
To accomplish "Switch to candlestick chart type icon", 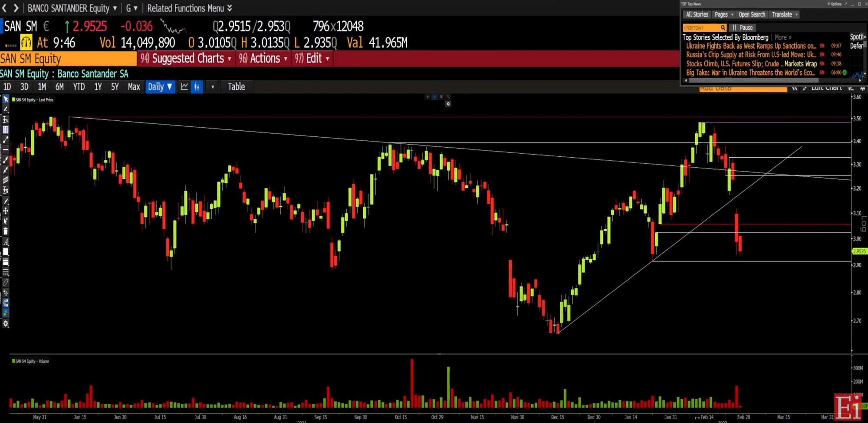I will 197,86.
